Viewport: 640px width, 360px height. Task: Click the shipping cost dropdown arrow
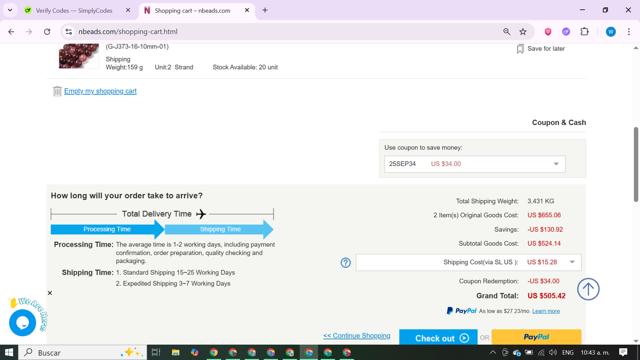tap(572, 262)
